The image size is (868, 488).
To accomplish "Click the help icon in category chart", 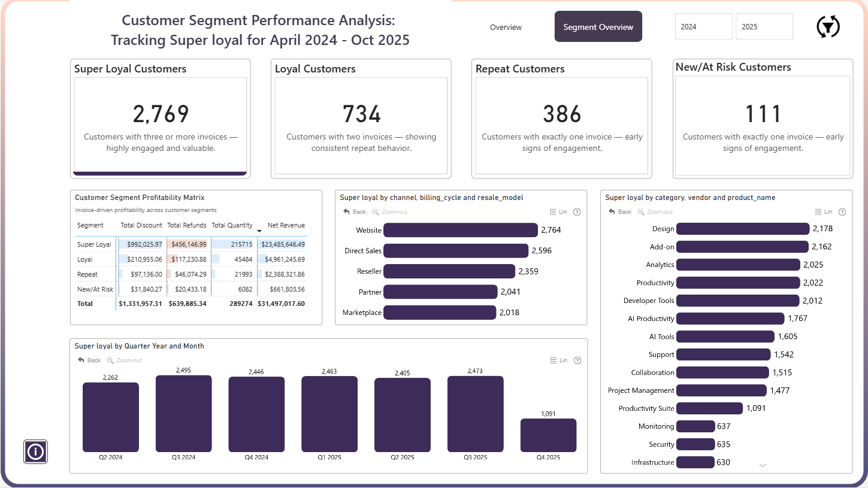I will click(842, 212).
